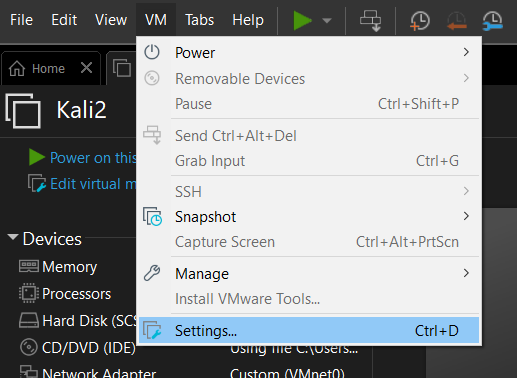Screen dimensions: 517x378
Task: Open the Tabs menu
Action: [199, 20]
